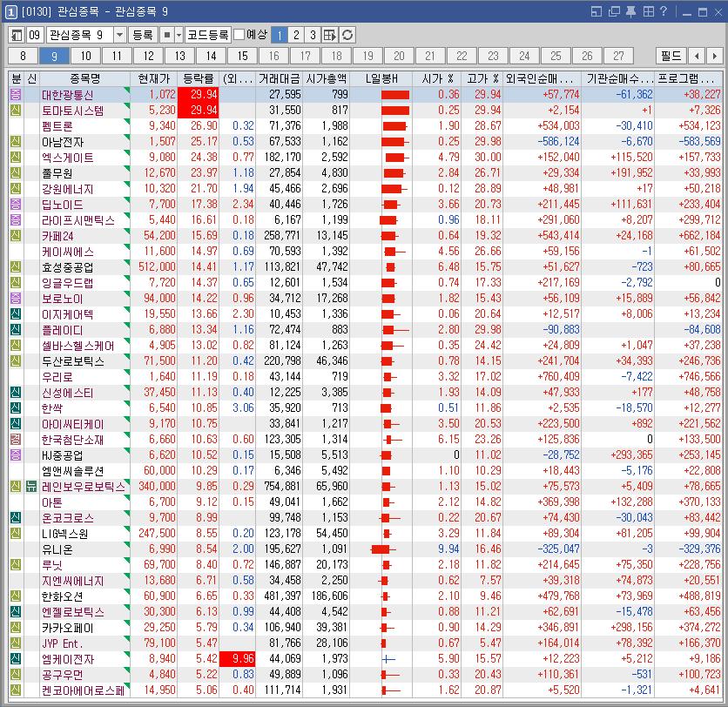
Task: Click the teal 신 badge for 한싹
Action: pyautogui.click(x=16, y=407)
